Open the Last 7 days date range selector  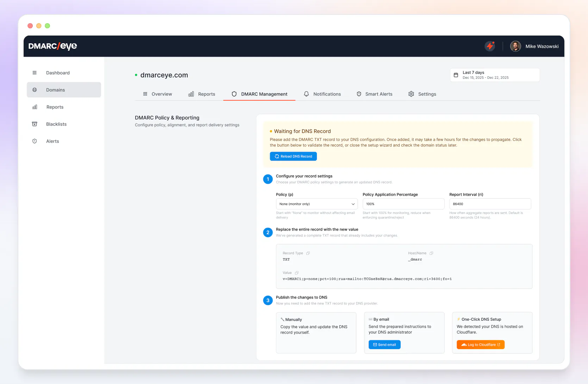495,75
